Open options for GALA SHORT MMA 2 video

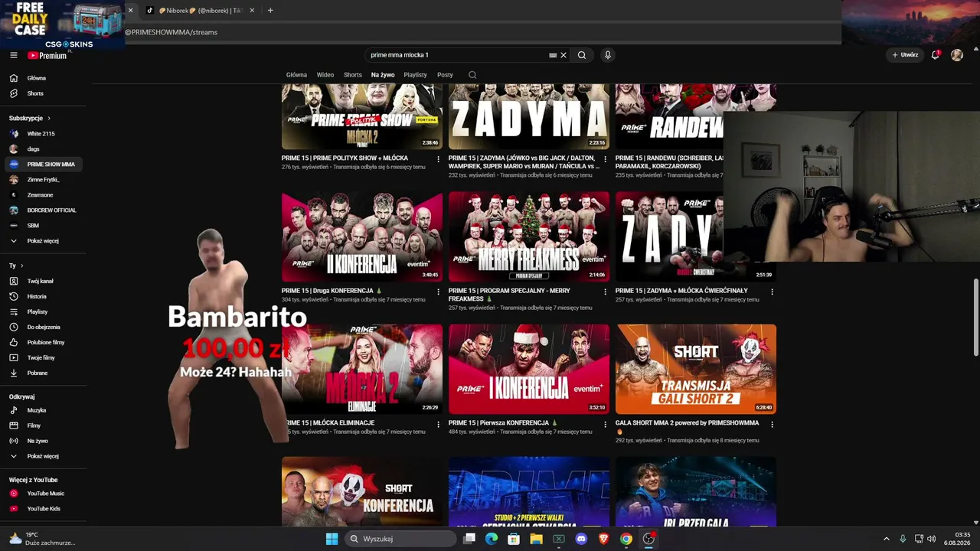[x=773, y=424]
